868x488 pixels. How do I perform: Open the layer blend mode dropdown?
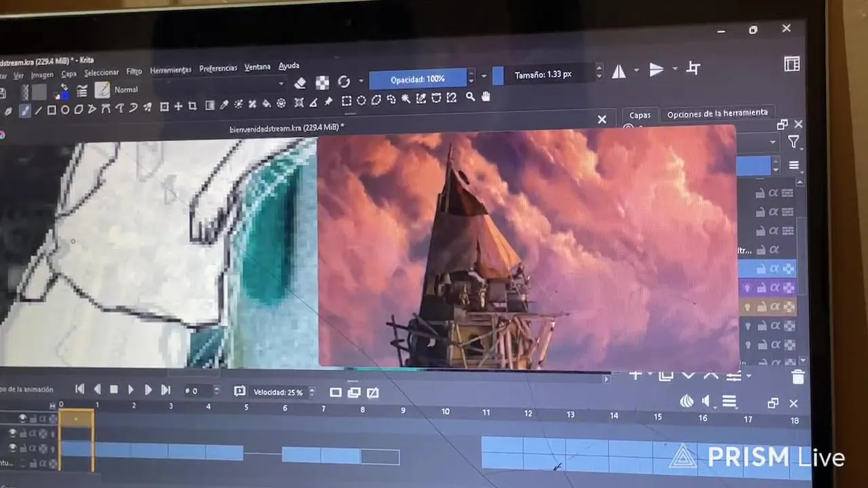pyautogui.click(x=757, y=143)
